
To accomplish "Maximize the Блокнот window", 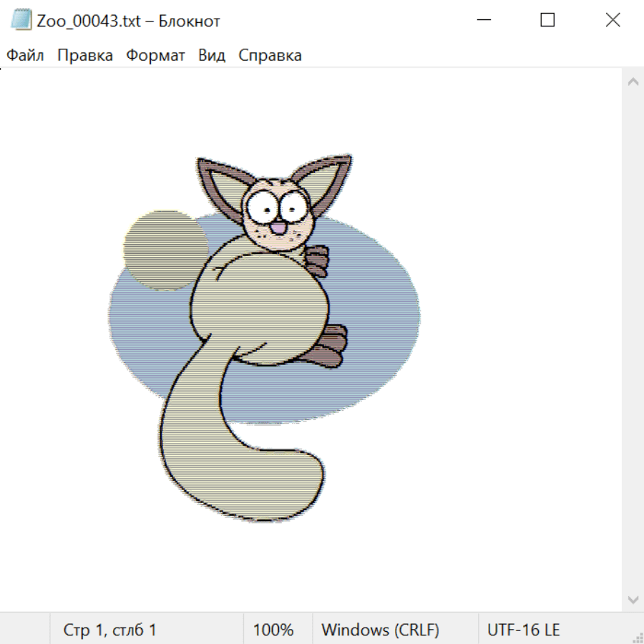I will coord(547,20).
